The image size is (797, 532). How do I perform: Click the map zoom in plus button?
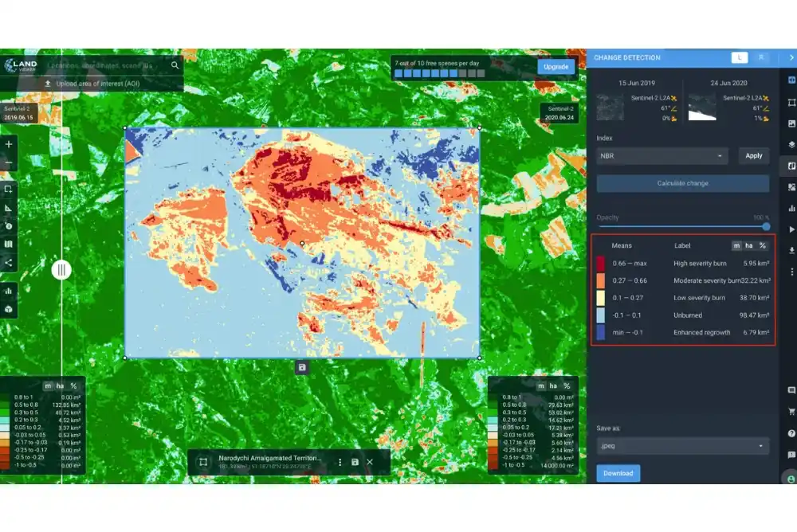coord(9,145)
